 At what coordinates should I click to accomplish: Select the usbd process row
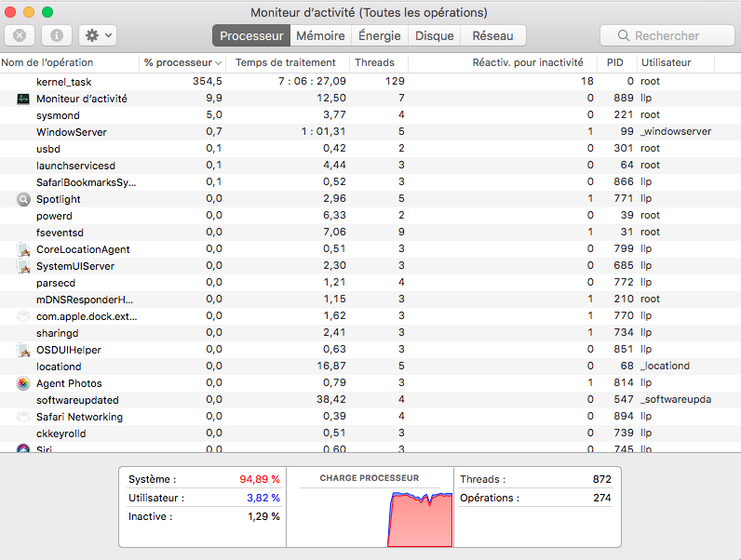coord(370,149)
